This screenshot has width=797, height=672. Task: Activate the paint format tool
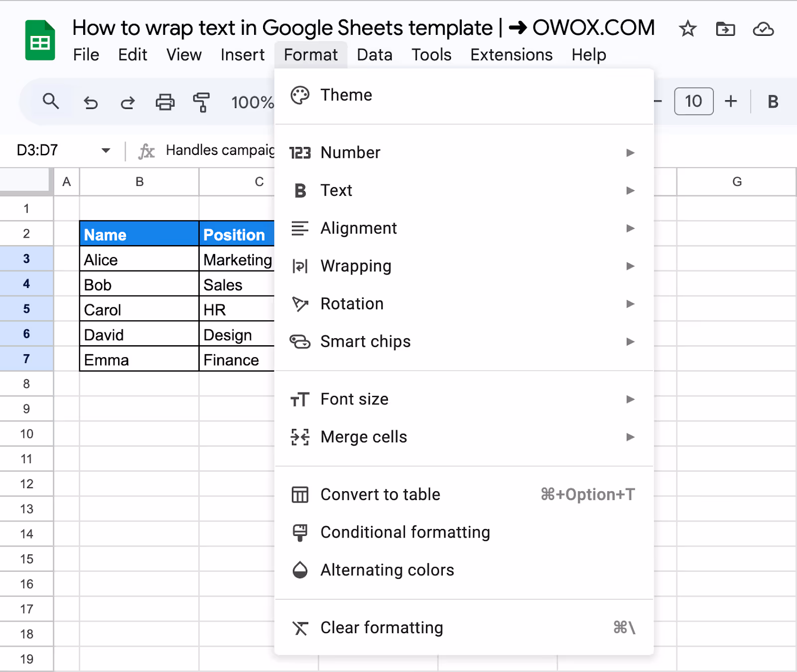click(x=201, y=102)
